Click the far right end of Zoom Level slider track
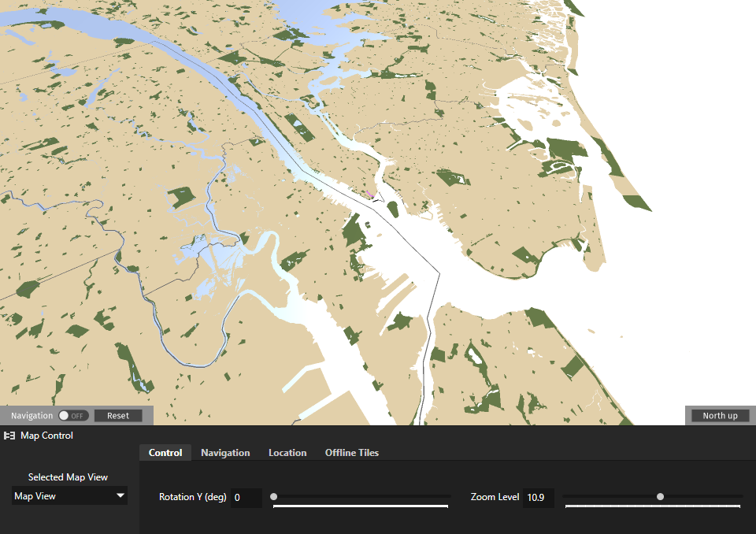The height and width of the screenshot is (534, 756). coord(740,496)
